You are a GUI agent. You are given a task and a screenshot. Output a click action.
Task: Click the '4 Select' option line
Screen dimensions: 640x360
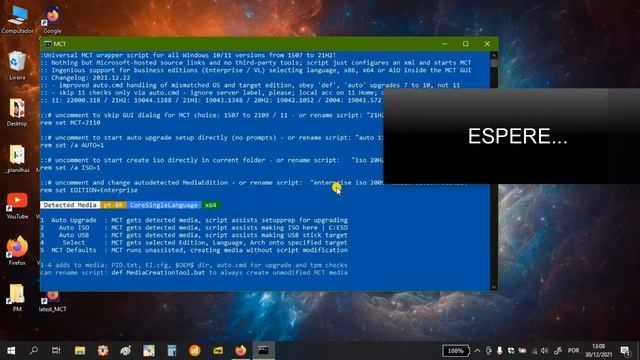(194, 242)
